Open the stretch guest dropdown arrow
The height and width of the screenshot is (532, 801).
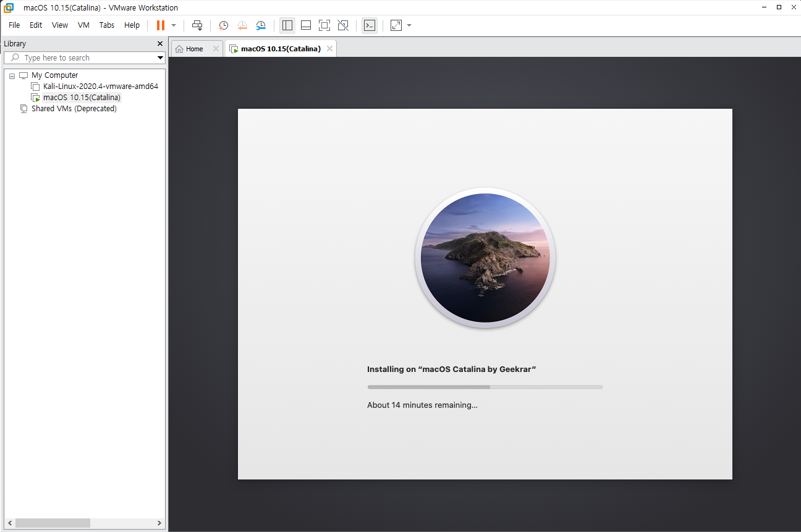coord(409,25)
